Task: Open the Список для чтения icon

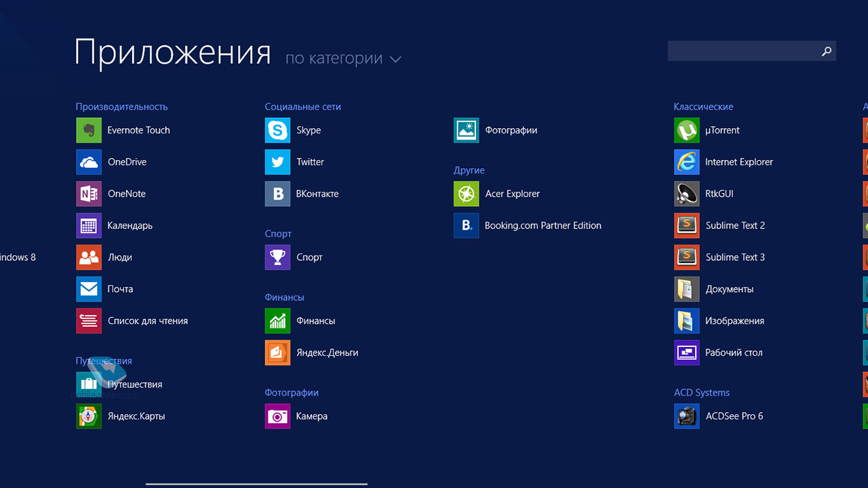Action: 89,321
